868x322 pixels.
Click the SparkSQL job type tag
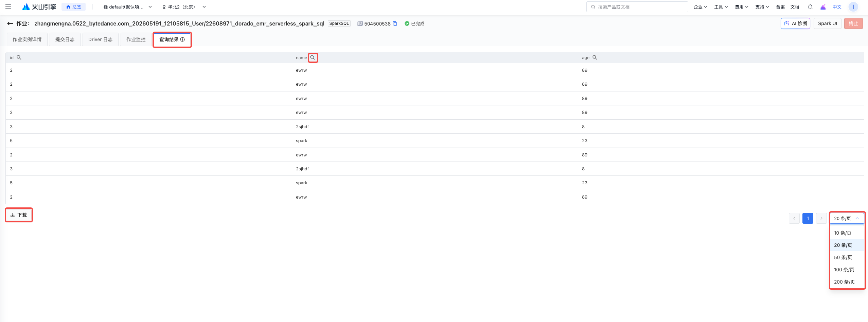339,23
